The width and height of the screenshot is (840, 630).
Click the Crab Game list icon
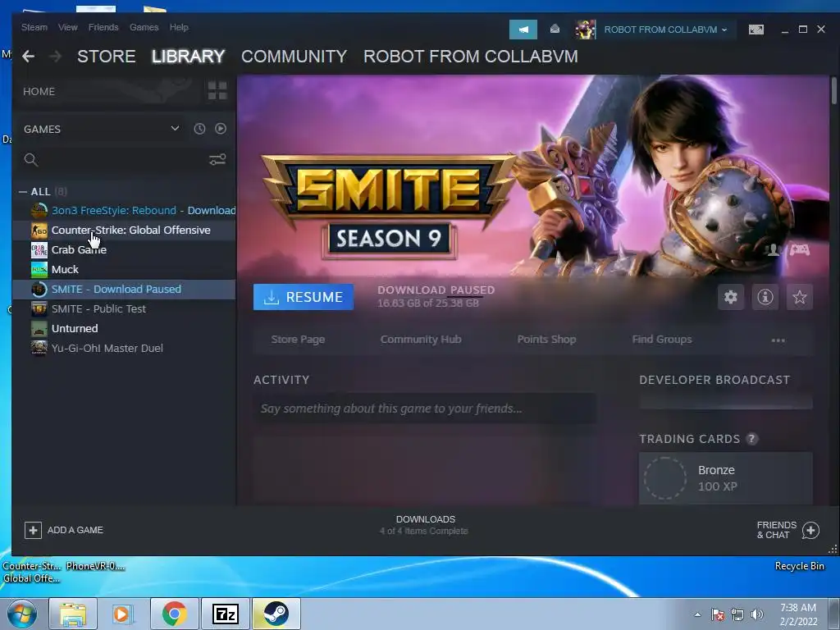coord(39,250)
